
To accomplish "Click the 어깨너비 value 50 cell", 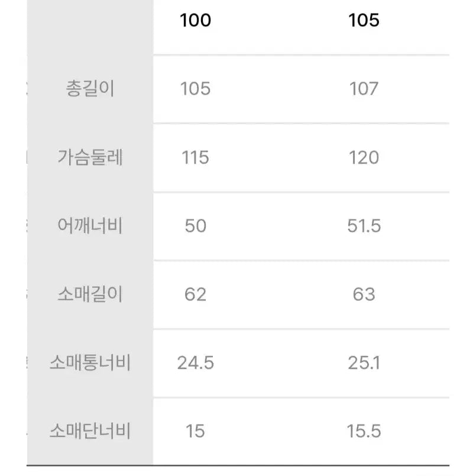I will 195,226.
